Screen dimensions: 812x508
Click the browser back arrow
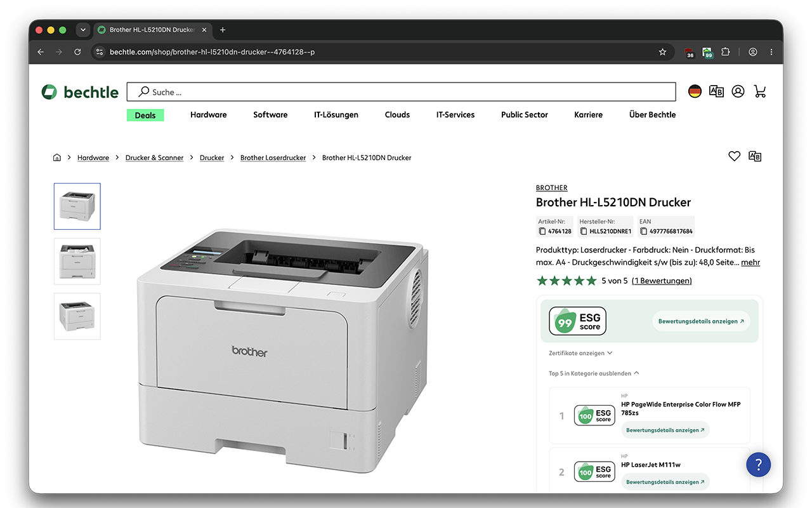point(41,52)
